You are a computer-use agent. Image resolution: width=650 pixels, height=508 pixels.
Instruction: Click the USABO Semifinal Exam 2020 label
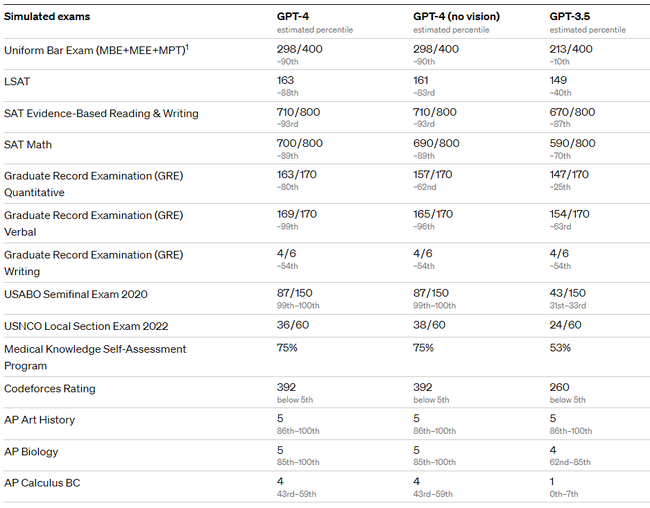[x=75, y=294]
